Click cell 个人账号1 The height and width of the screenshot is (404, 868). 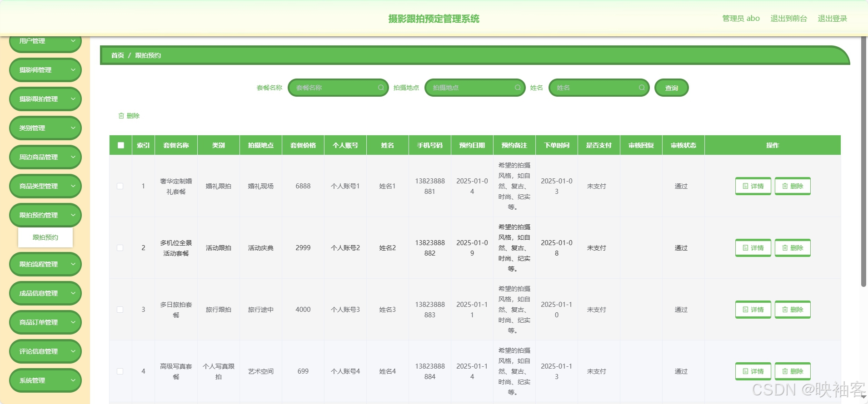tap(345, 186)
